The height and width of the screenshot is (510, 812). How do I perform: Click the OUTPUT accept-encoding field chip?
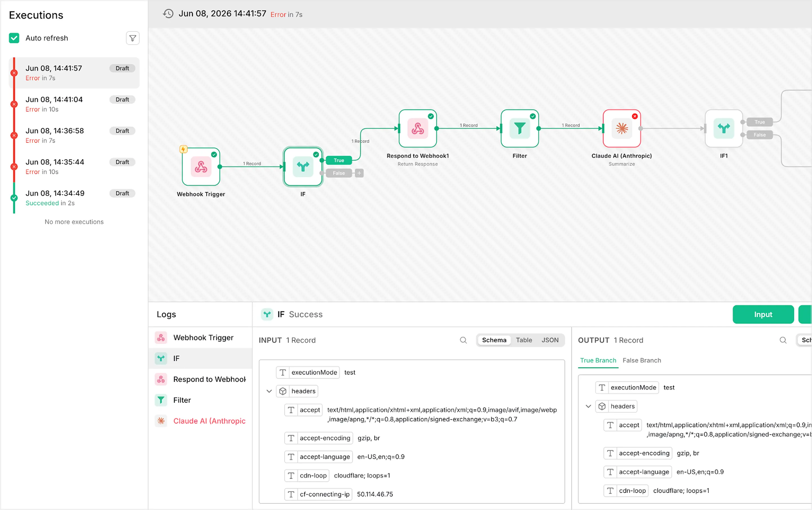tap(638, 453)
